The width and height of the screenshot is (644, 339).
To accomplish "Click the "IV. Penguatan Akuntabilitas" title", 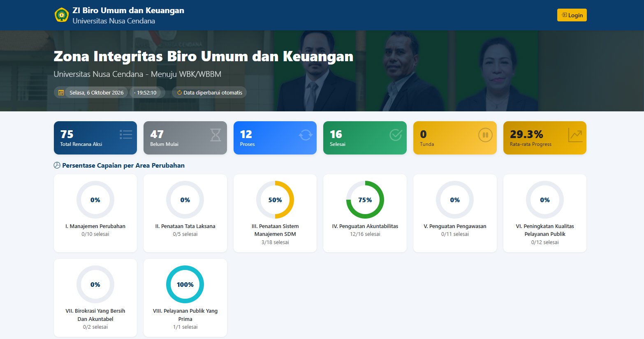I will coord(365,226).
